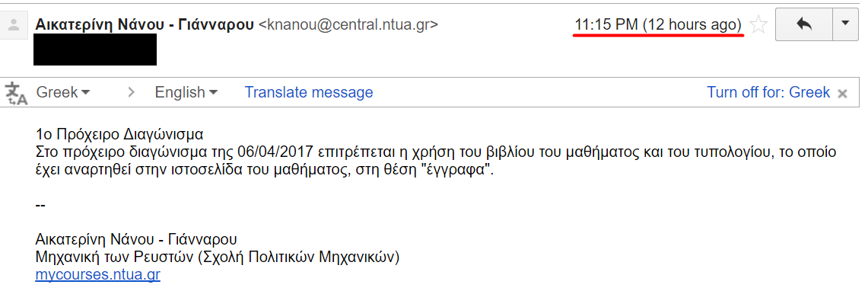Expand the English target language dropdown
Image resolution: width=868 pixels, height=307 pixels.
tap(186, 93)
